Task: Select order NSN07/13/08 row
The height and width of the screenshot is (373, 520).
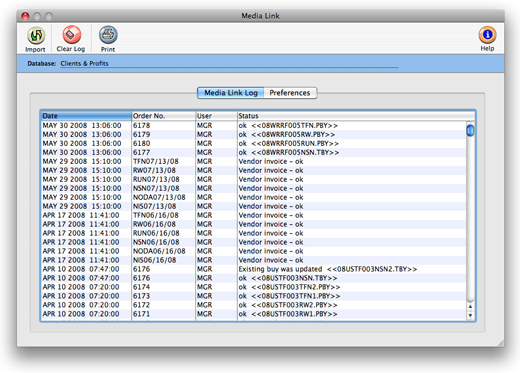Action: click(253, 189)
